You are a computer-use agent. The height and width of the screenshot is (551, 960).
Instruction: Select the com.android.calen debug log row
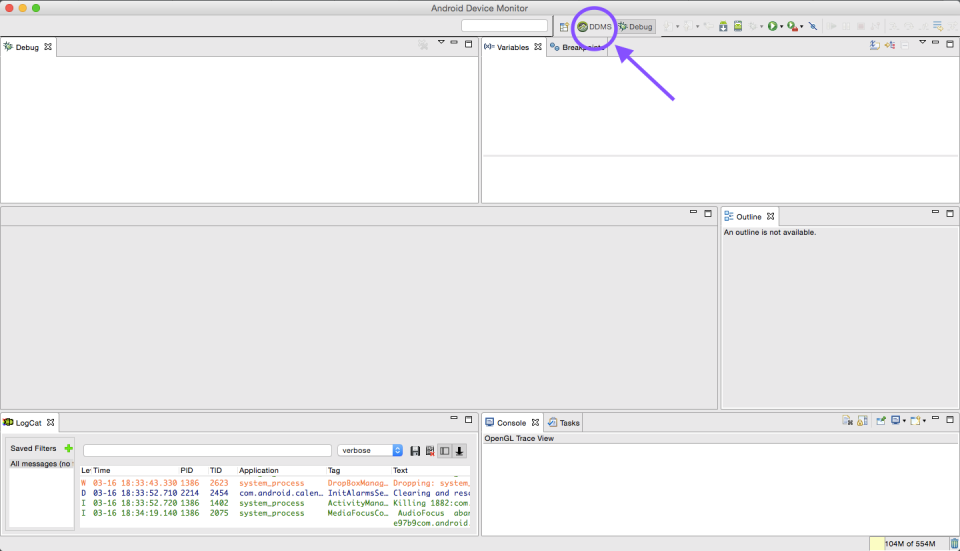click(x=275, y=493)
